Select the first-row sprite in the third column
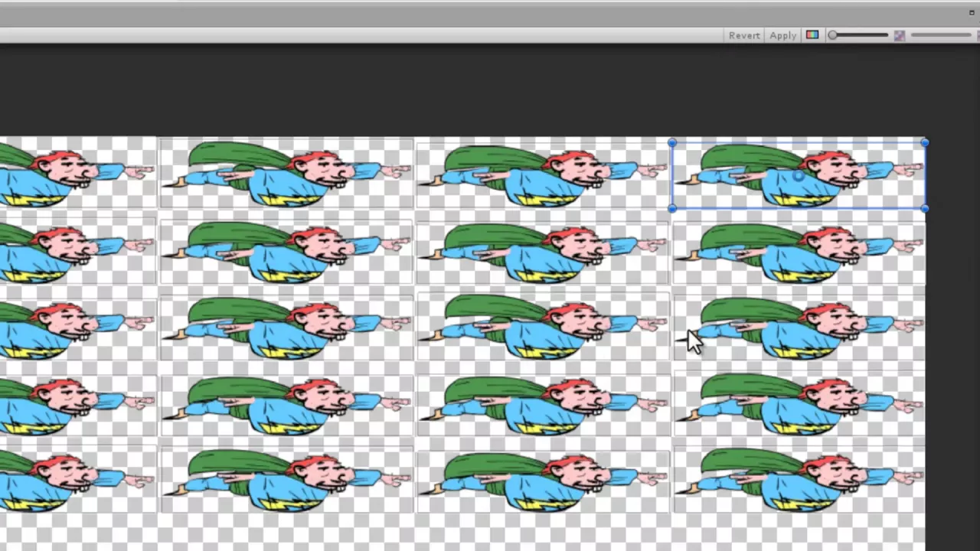 542,174
